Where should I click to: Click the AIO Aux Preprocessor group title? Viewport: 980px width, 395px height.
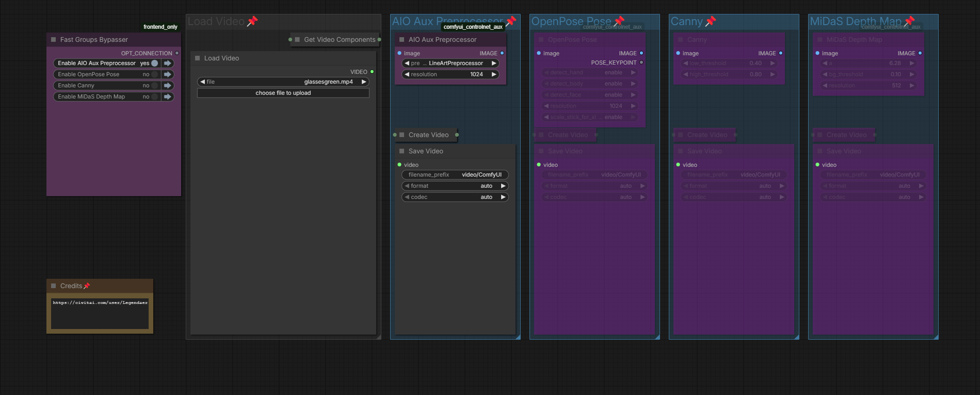coord(447,21)
